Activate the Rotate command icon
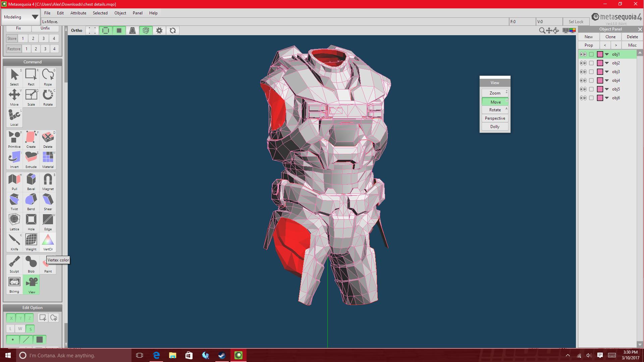This screenshot has height=362, width=644. pyautogui.click(x=48, y=97)
